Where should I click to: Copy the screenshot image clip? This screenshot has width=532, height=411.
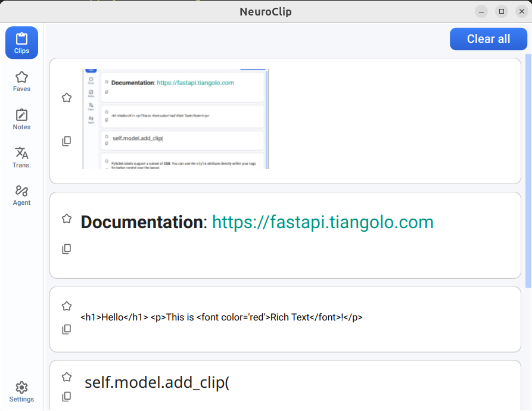pos(67,141)
